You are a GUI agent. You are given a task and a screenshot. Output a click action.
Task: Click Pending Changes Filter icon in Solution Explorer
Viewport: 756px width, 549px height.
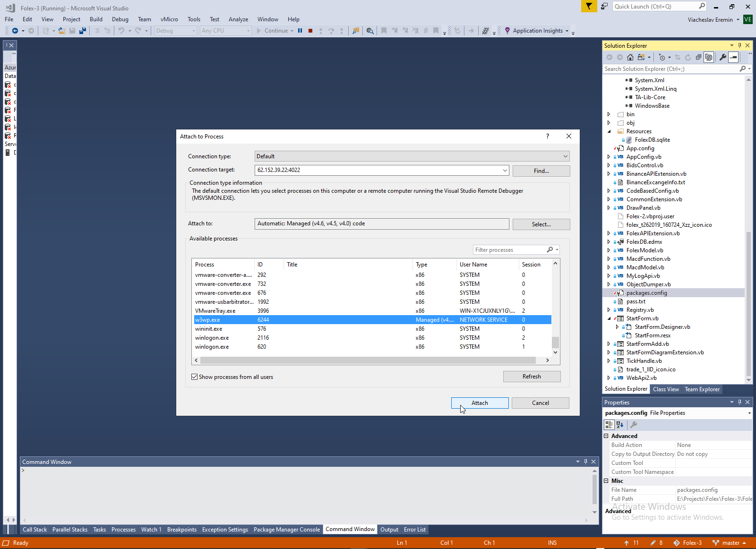(x=662, y=57)
